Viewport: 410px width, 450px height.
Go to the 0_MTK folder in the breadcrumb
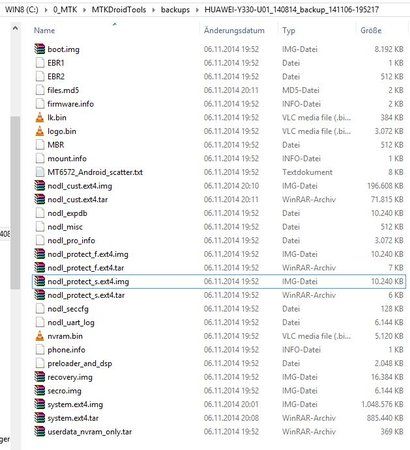(65, 10)
